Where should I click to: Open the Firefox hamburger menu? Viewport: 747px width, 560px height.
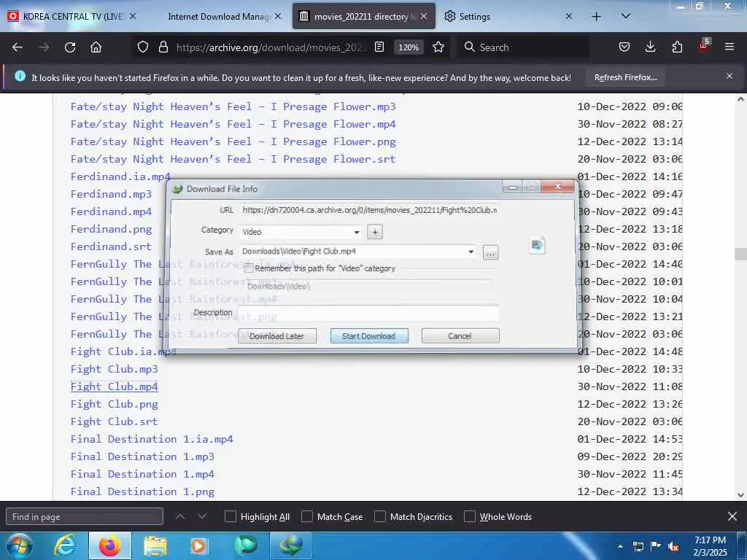729,47
